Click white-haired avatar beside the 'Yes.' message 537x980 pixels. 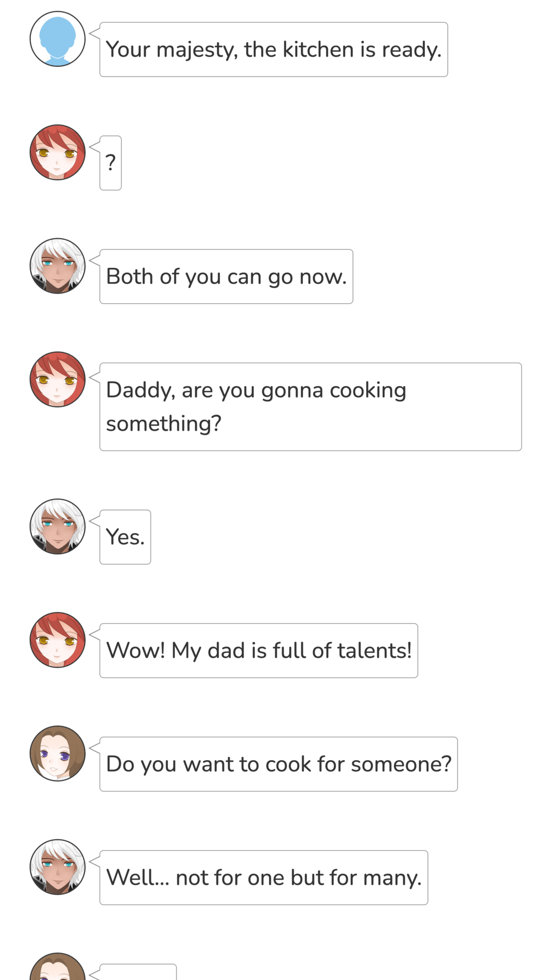click(58, 527)
